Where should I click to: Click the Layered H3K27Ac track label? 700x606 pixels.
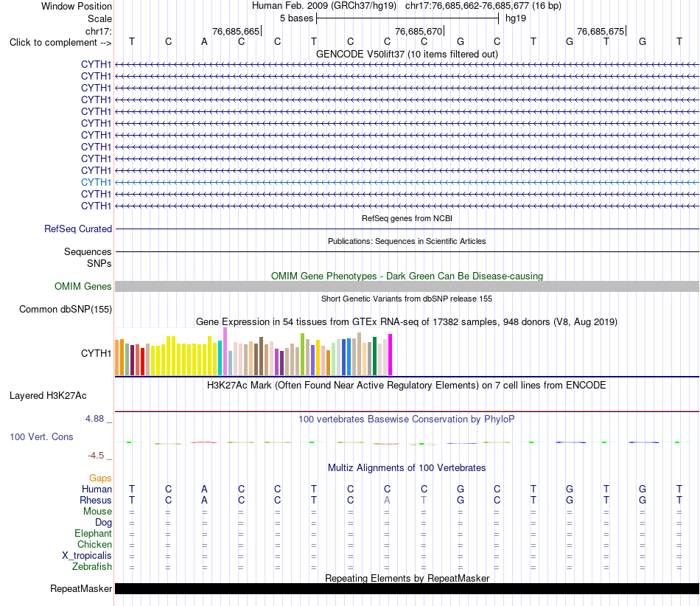pos(48,396)
